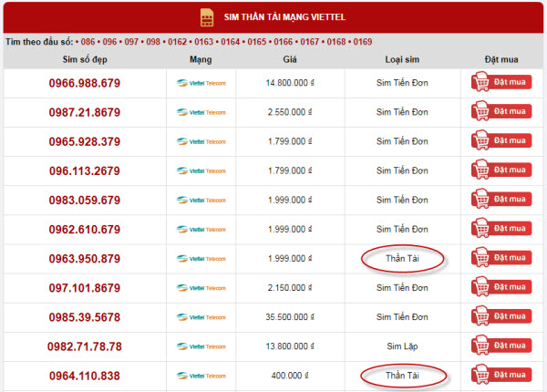This screenshot has height=392, width=547.
Task: Filter by prefix 098
Action: [153, 42]
